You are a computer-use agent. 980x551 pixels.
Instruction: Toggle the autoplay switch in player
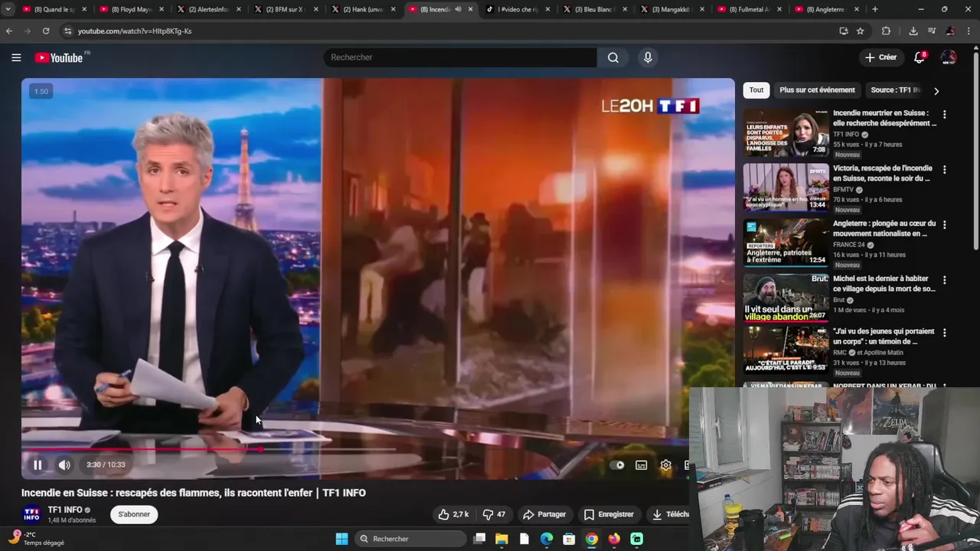point(617,465)
